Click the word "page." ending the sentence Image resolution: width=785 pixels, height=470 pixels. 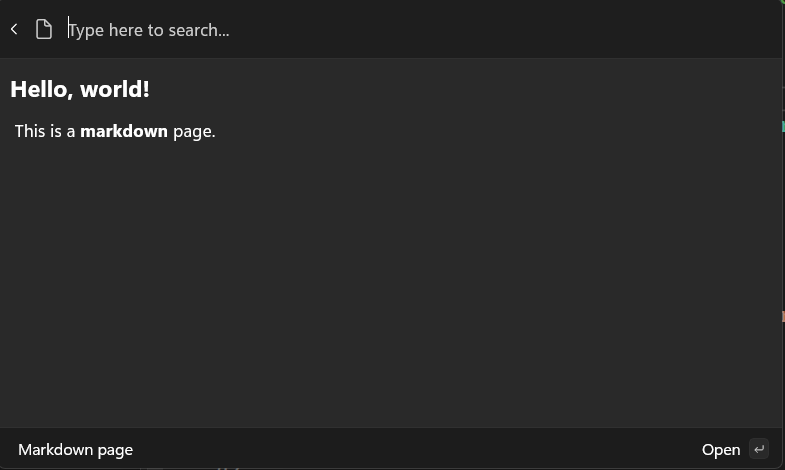coord(194,131)
